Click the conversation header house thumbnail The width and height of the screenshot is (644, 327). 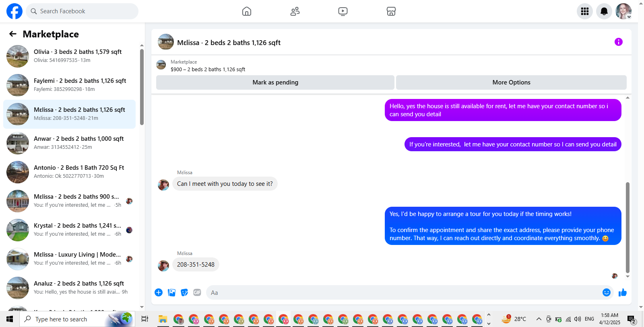[x=166, y=42]
